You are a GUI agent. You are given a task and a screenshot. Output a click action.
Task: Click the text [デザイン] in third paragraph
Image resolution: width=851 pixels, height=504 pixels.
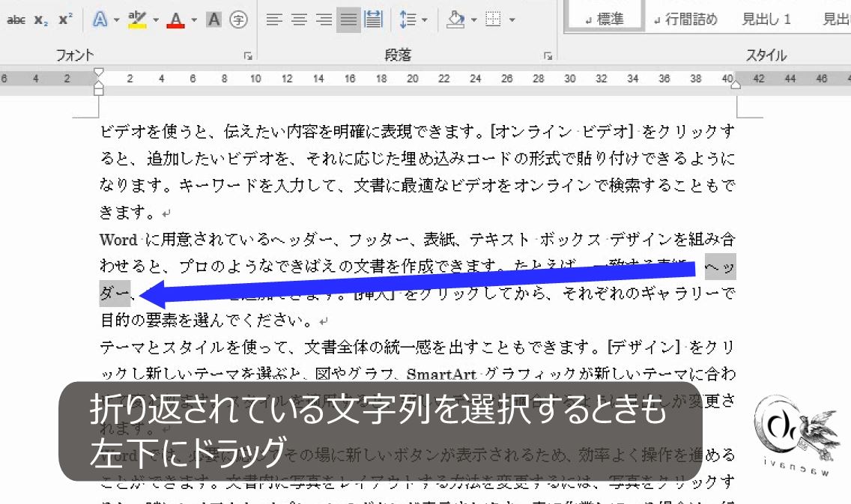[x=643, y=347]
